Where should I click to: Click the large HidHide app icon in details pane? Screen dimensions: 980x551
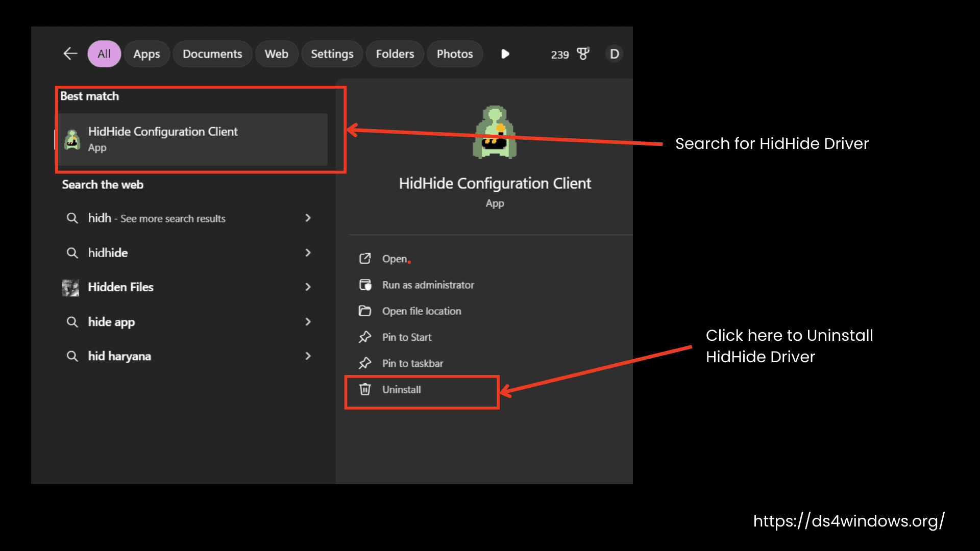[x=495, y=132]
